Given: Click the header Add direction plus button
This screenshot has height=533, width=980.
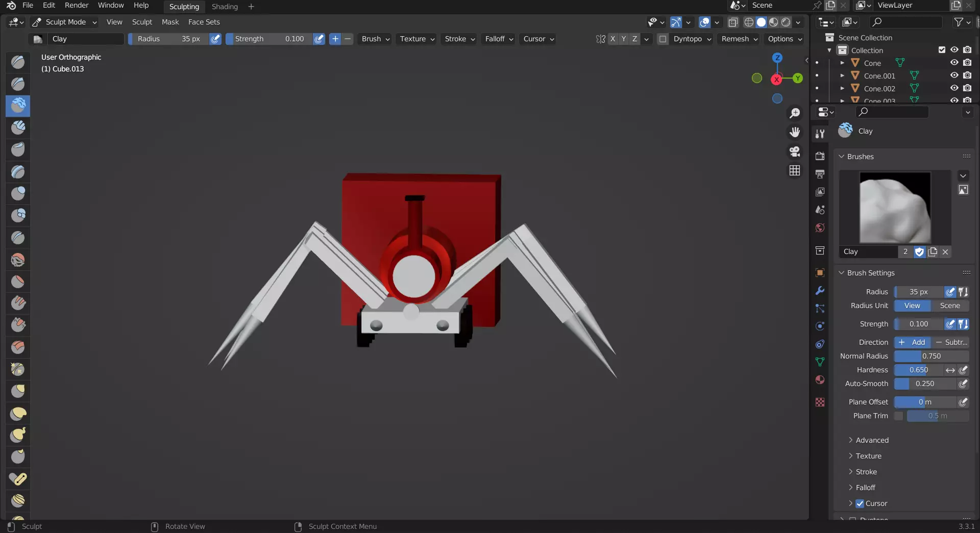Looking at the screenshot, I should [x=335, y=39].
